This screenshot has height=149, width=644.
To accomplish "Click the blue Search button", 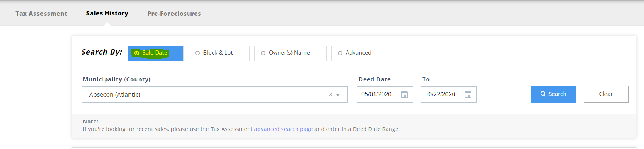I will pos(553,94).
